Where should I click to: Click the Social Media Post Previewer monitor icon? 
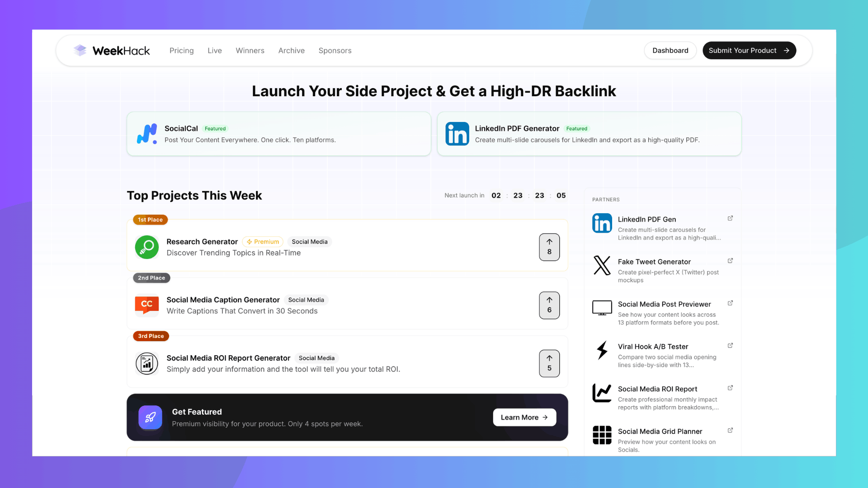pyautogui.click(x=602, y=308)
